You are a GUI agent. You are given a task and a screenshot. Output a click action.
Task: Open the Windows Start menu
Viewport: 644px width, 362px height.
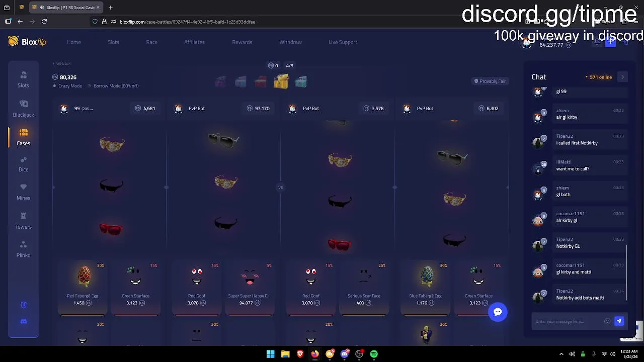270,354
